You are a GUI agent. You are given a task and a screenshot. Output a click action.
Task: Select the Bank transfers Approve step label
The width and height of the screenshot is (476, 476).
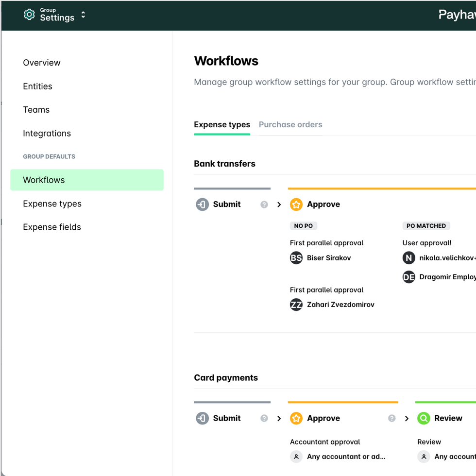pos(323,204)
